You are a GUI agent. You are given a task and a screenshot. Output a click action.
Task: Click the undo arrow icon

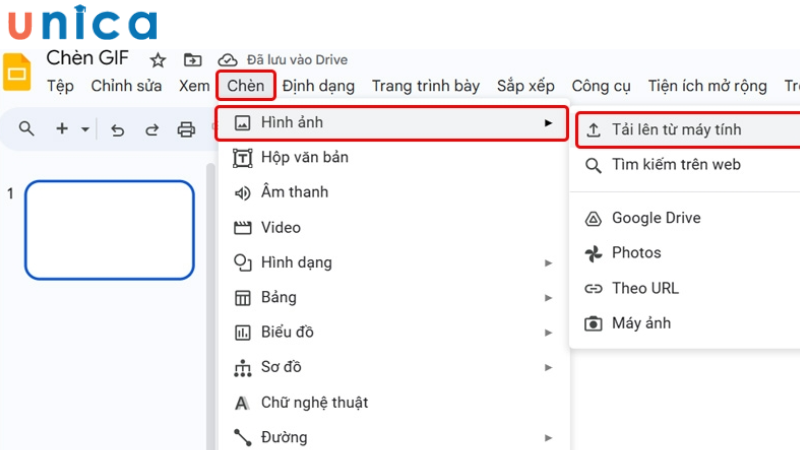pos(117,130)
